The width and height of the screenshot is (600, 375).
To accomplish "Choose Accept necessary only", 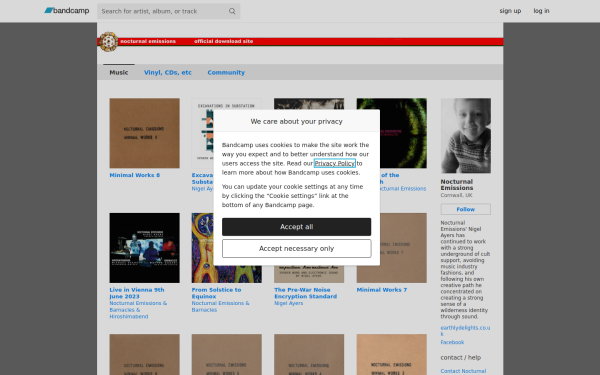I will (x=297, y=249).
